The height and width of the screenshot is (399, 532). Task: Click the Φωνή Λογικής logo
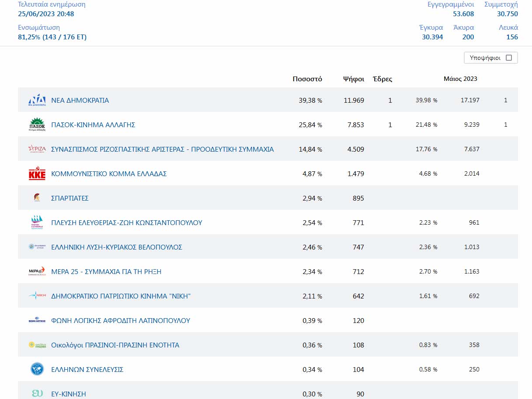click(x=37, y=320)
